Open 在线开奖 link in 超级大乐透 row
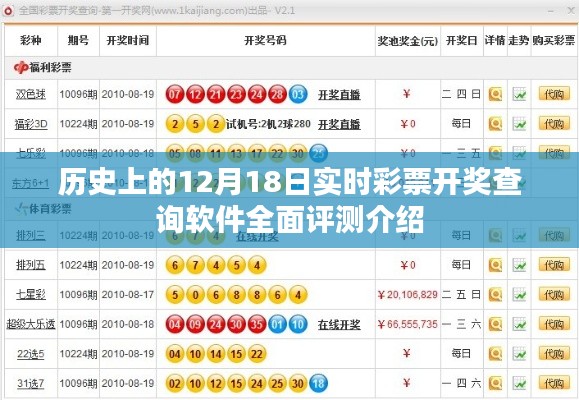The height and width of the screenshot is (400, 579). 339,325
